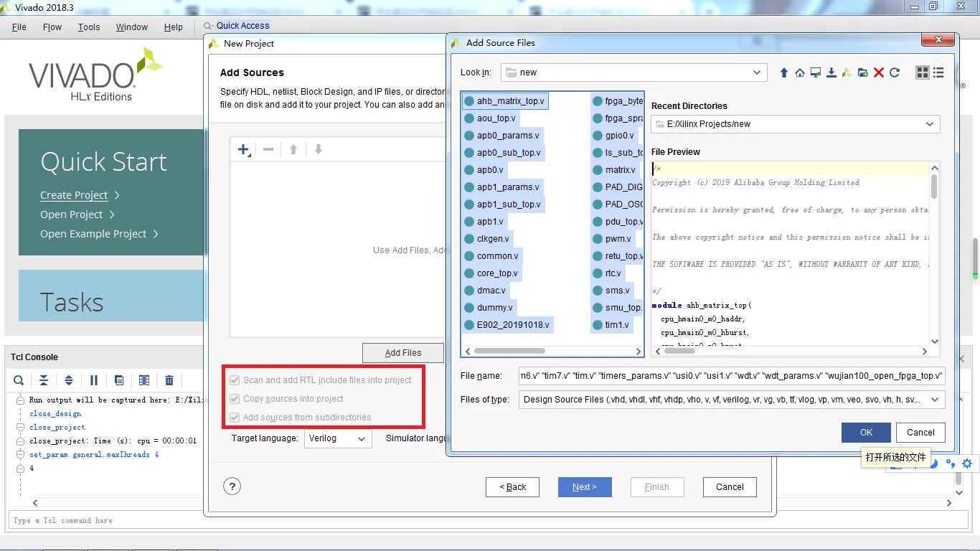Clear the Tcl Console with trash icon
This screenshot has height=551, width=980.
coord(169,380)
